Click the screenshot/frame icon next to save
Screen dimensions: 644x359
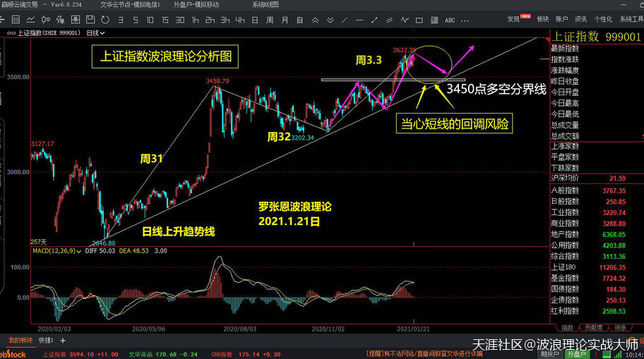(x=76, y=19)
